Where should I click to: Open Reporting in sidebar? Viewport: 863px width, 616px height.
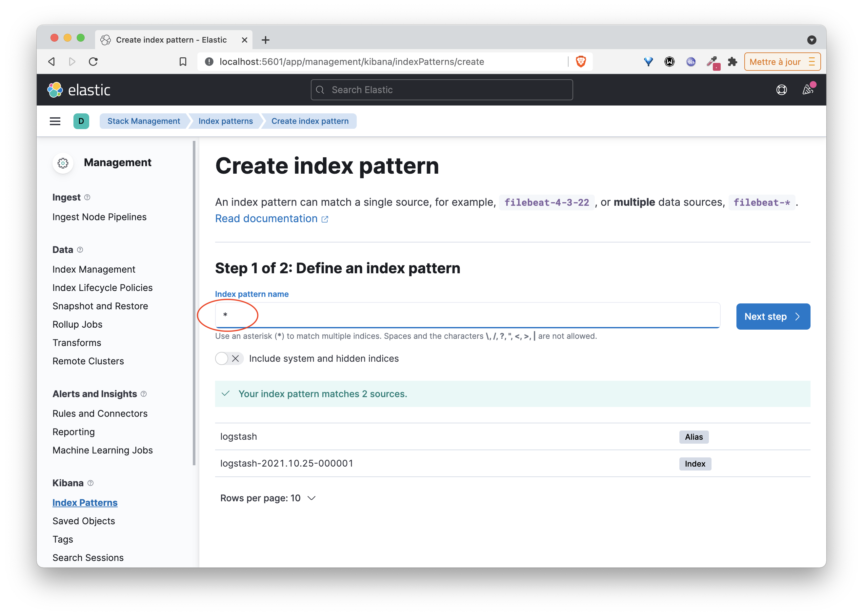click(74, 432)
